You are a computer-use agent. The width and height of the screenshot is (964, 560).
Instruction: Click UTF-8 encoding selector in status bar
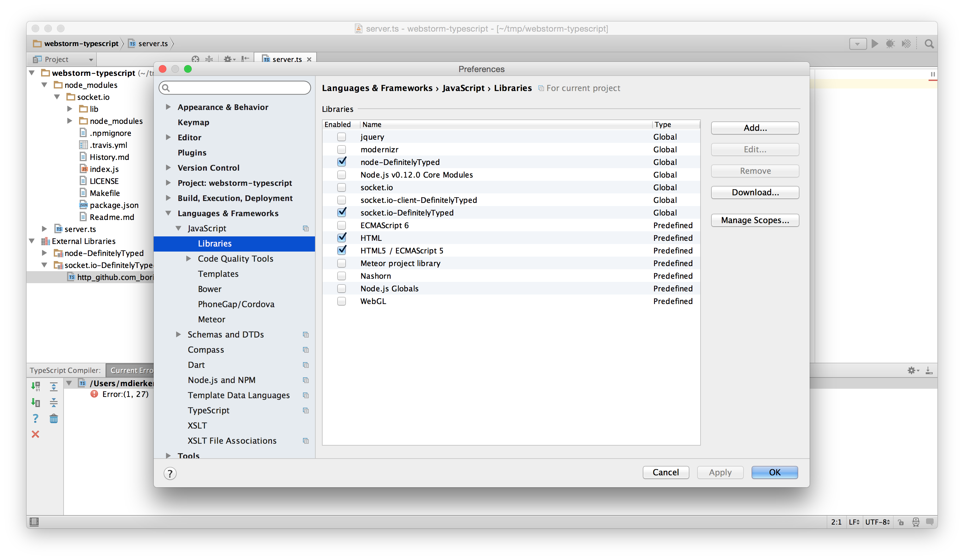pyautogui.click(x=878, y=522)
